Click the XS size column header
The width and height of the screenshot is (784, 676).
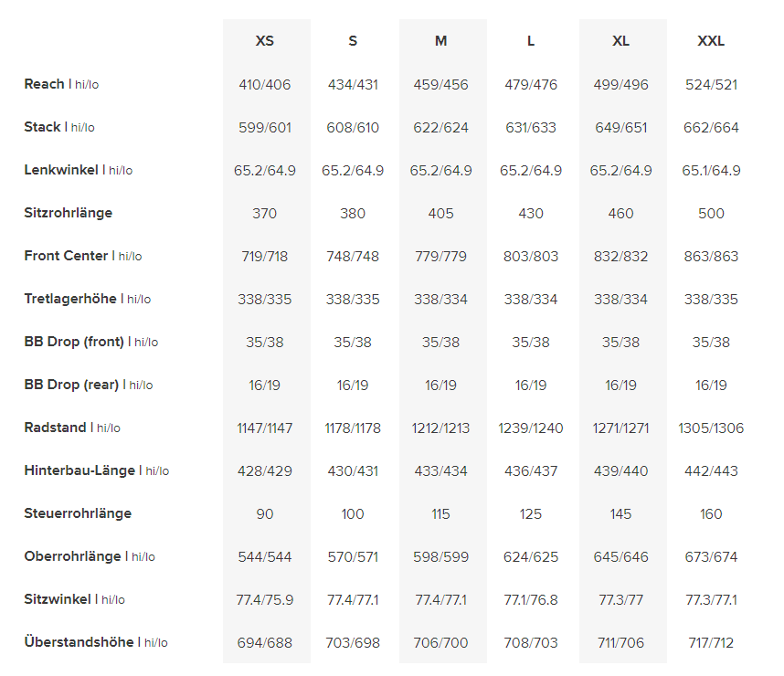tap(265, 41)
